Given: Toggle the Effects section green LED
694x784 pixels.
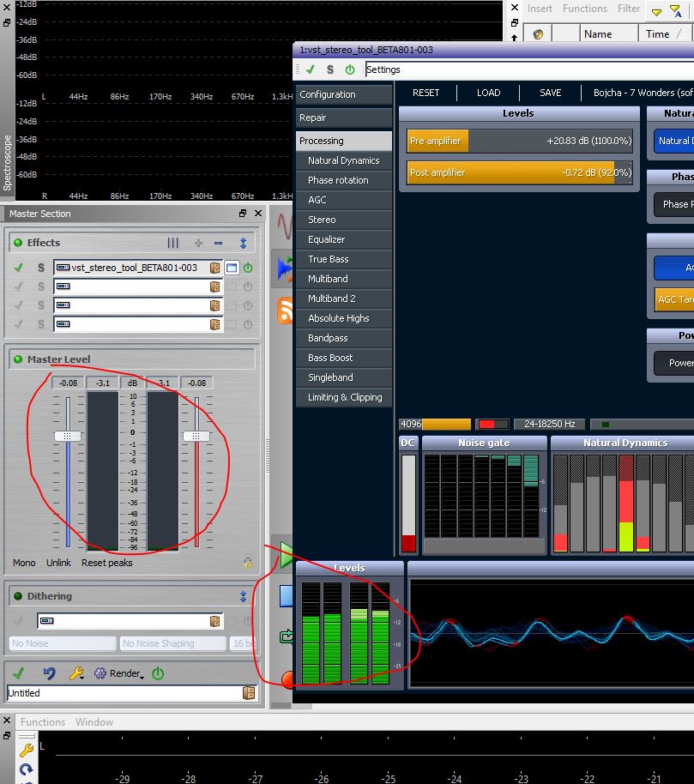Looking at the screenshot, I should point(18,243).
